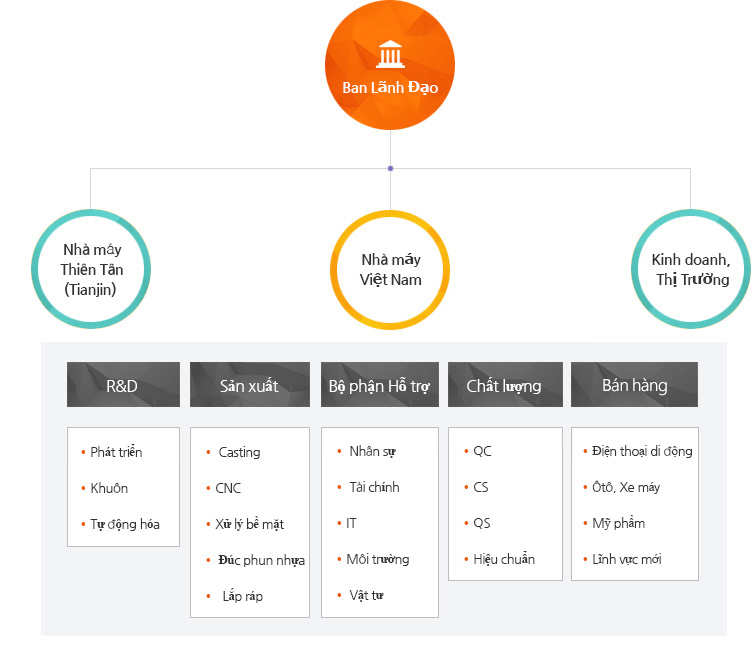752x649 pixels.
Task: Switch to the Sản xuất header tab
Action: 249,385
